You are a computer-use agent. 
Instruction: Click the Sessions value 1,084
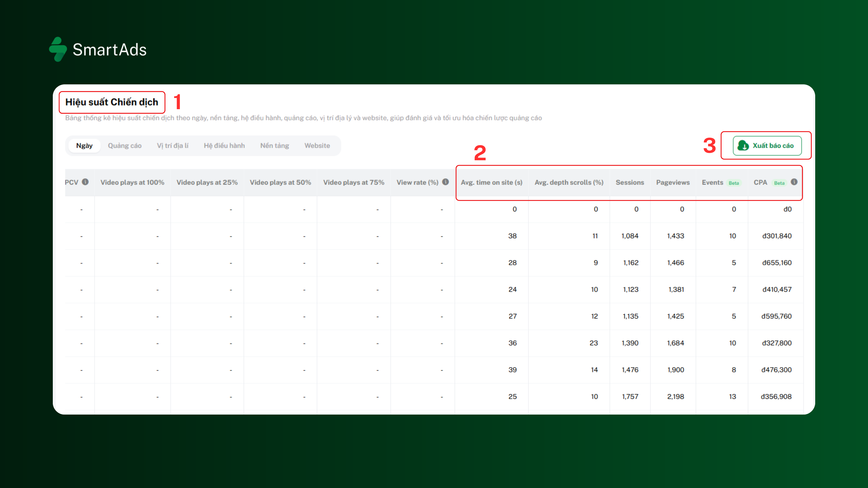630,236
